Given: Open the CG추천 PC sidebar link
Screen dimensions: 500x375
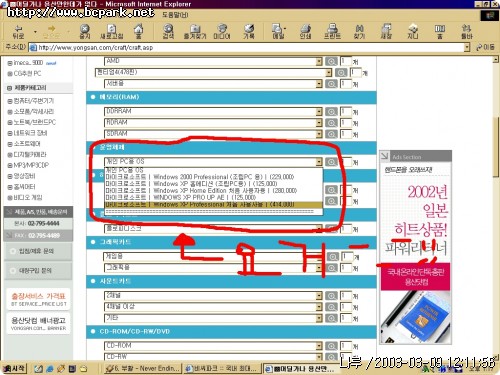Looking at the screenshot, I should pos(27,73).
